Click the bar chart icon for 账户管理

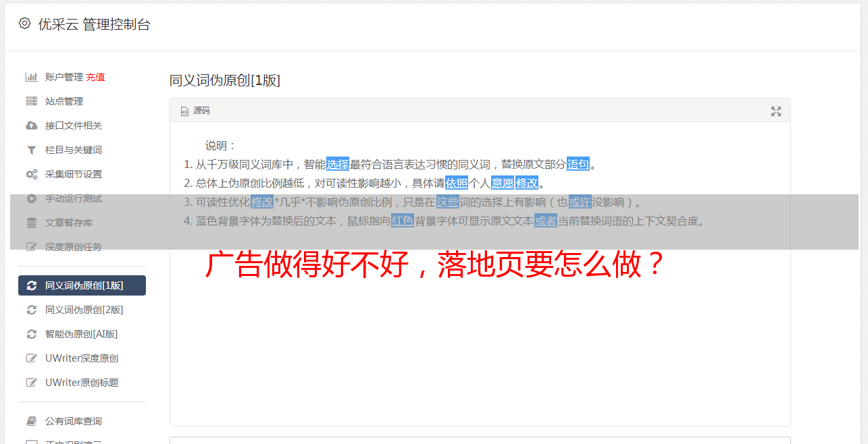31,77
